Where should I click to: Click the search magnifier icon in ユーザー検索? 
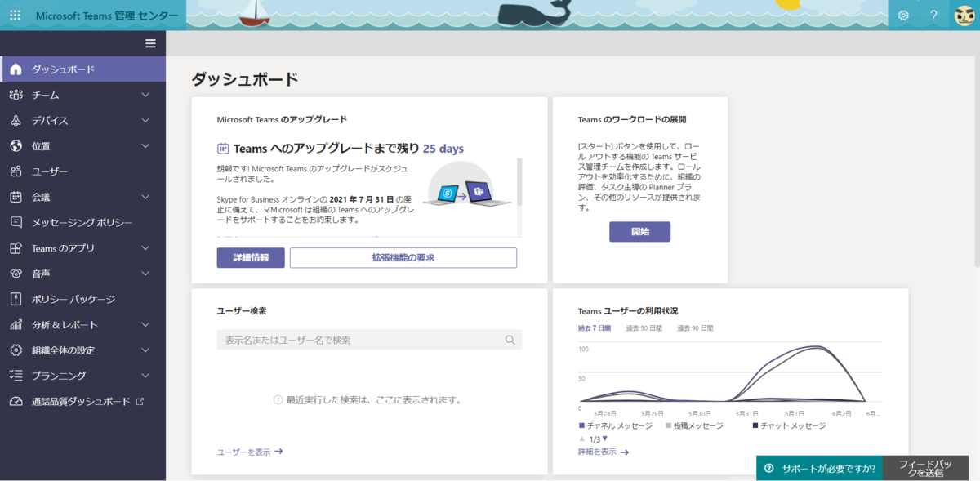pos(510,340)
